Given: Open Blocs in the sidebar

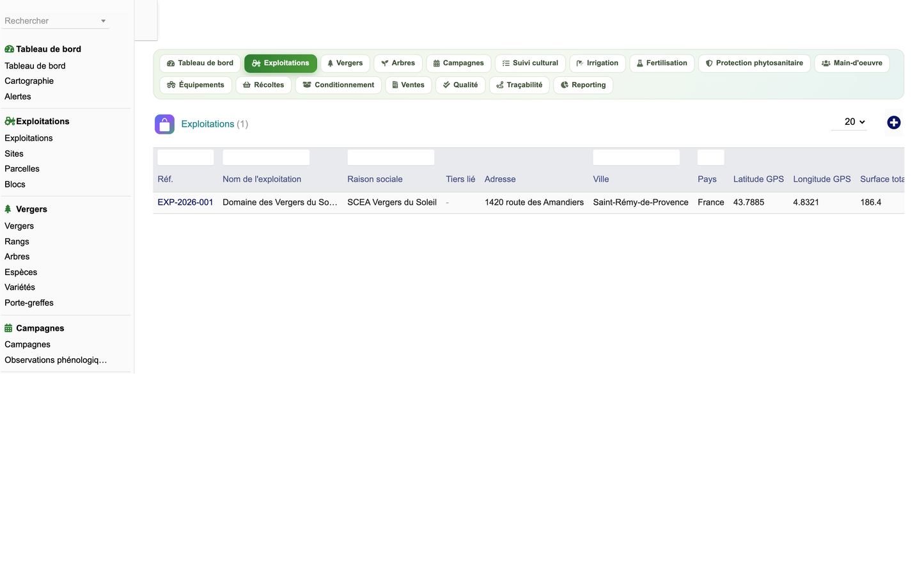Looking at the screenshot, I should coord(15,184).
